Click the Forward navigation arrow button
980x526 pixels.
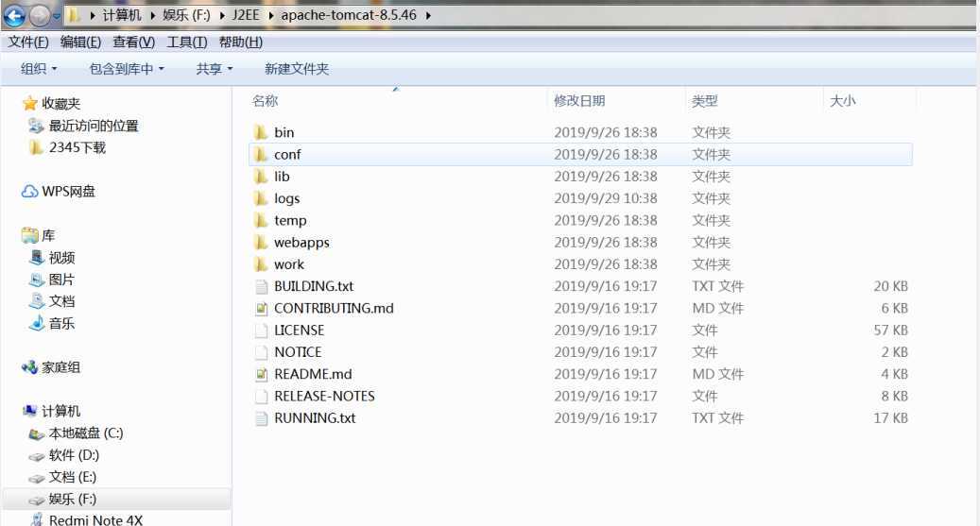click(x=40, y=15)
